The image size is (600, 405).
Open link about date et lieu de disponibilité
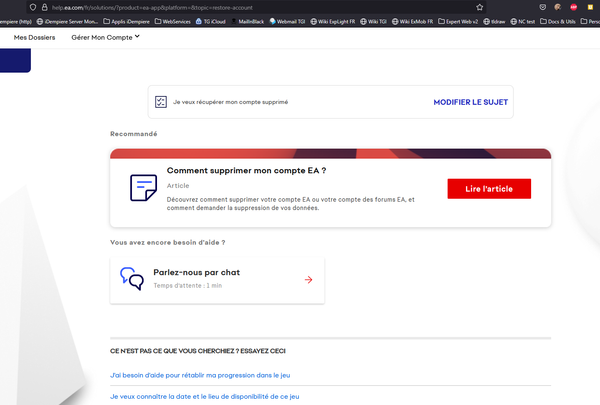205,397
